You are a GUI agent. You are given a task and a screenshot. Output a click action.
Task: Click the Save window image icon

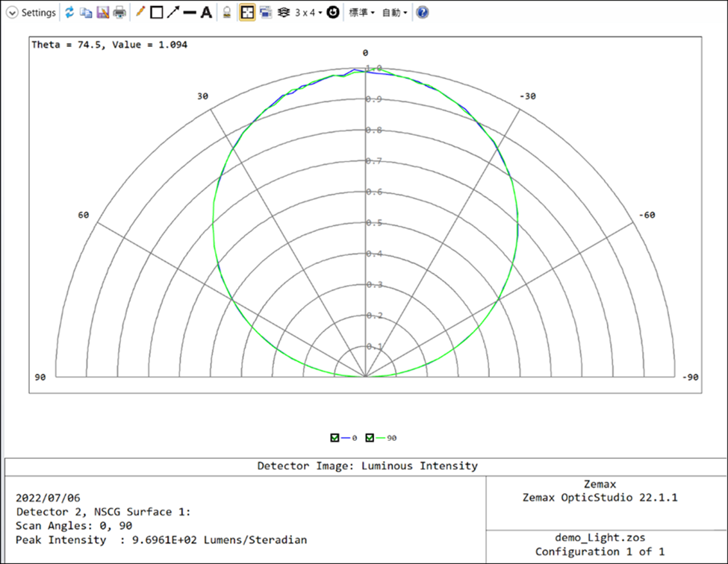(102, 13)
